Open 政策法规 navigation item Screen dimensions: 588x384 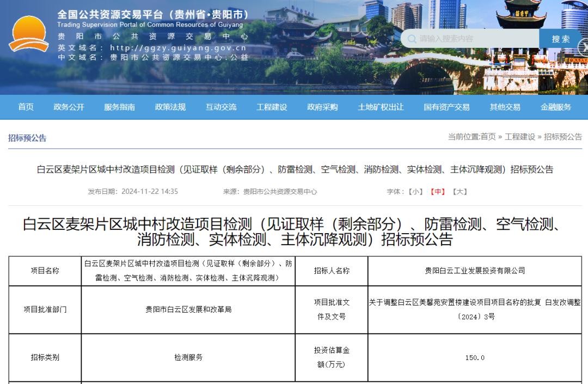[170, 107]
